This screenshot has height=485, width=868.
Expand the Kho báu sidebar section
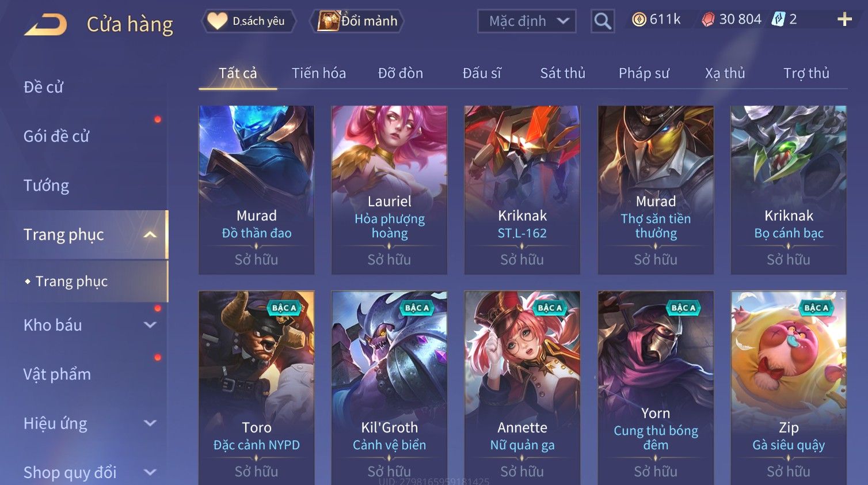coord(150,325)
